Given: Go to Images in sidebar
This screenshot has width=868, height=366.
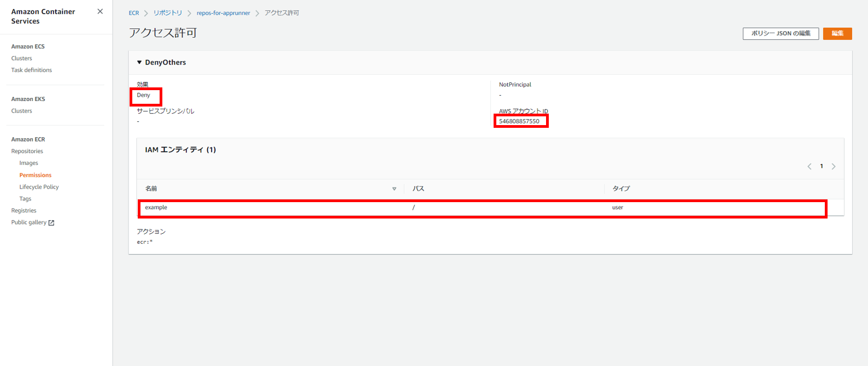Looking at the screenshot, I should point(29,163).
